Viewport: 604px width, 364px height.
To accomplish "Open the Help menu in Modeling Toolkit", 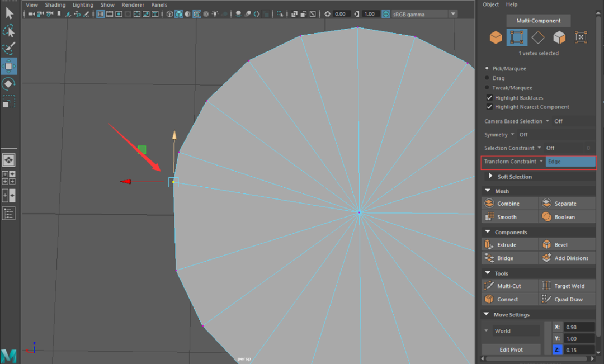I will point(512,4).
